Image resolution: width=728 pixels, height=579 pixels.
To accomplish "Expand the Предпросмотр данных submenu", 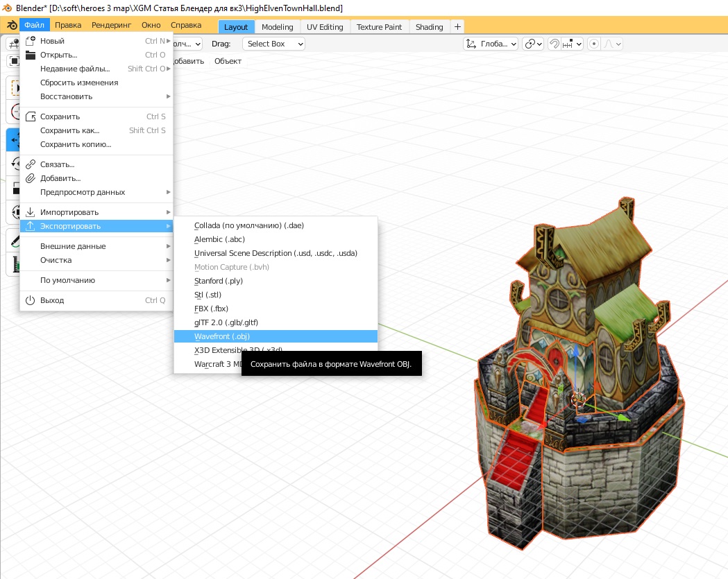I will [x=96, y=192].
